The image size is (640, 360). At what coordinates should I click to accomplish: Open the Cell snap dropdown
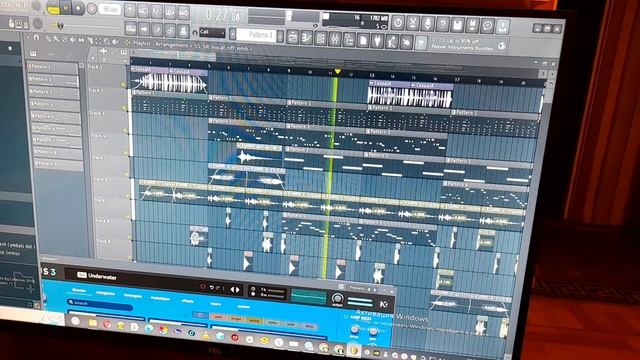212,32
